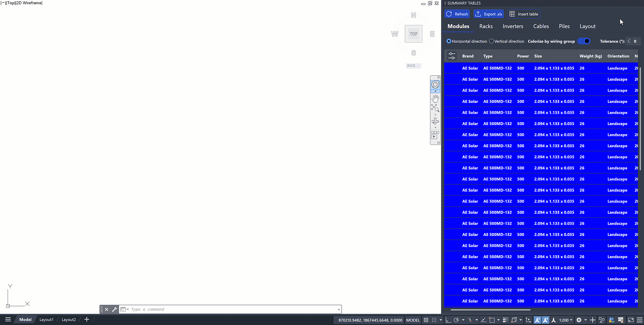Close the command line bar
This screenshot has width=644, height=325.
pos(106,309)
